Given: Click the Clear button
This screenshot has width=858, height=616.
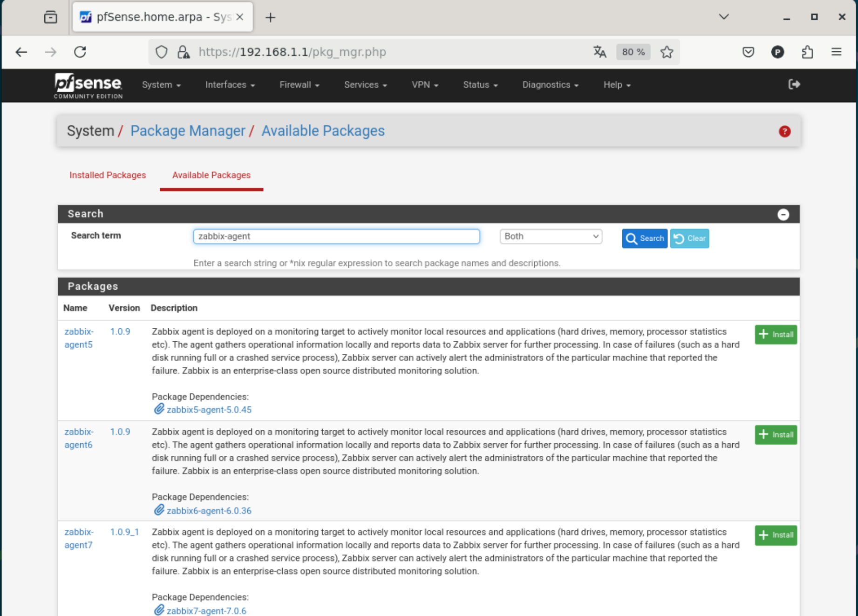Looking at the screenshot, I should tap(689, 238).
